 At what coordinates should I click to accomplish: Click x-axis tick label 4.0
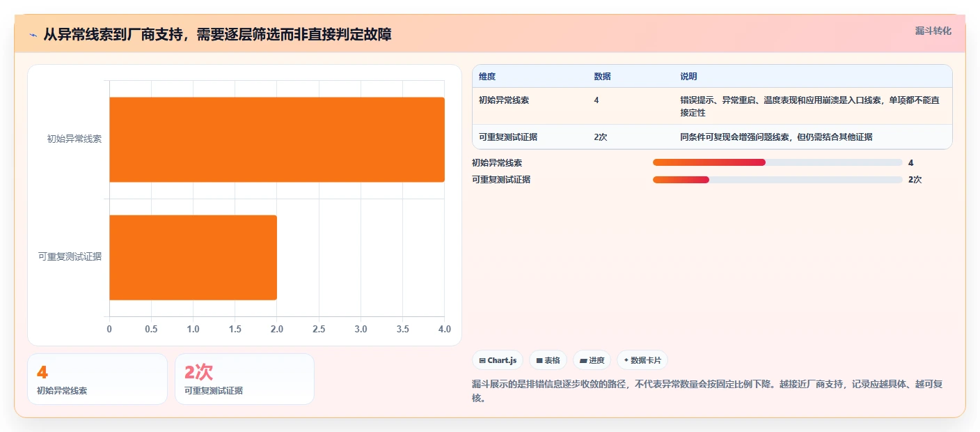(444, 329)
